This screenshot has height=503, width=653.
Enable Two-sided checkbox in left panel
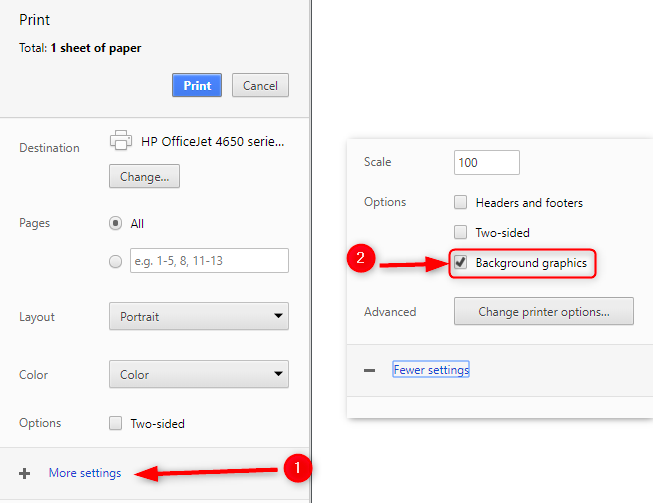[115, 423]
